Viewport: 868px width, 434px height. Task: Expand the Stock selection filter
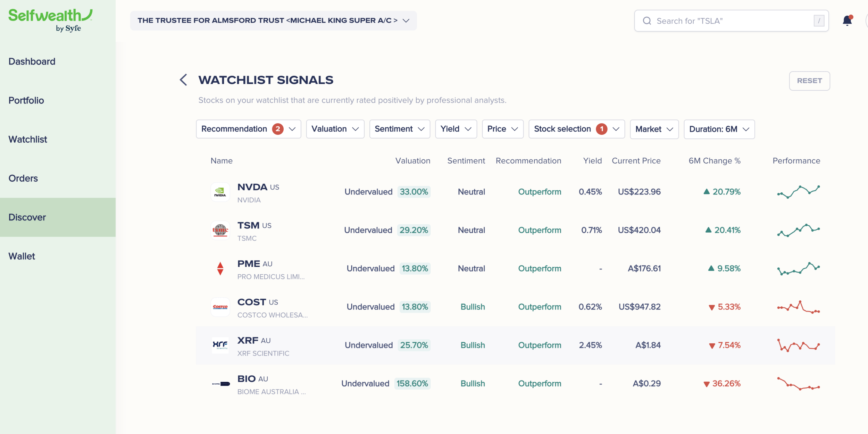[x=577, y=129]
